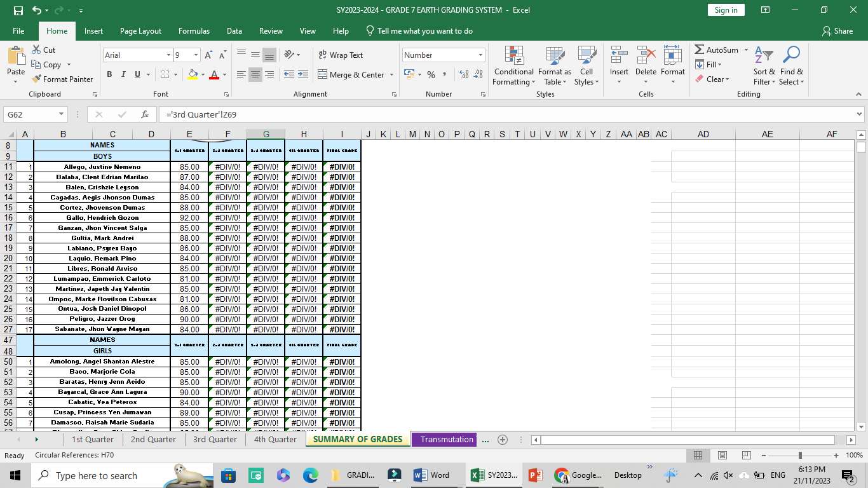Click the Share button
The height and width of the screenshot is (488, 868).
pyautogui.click(x=837, y=31)
